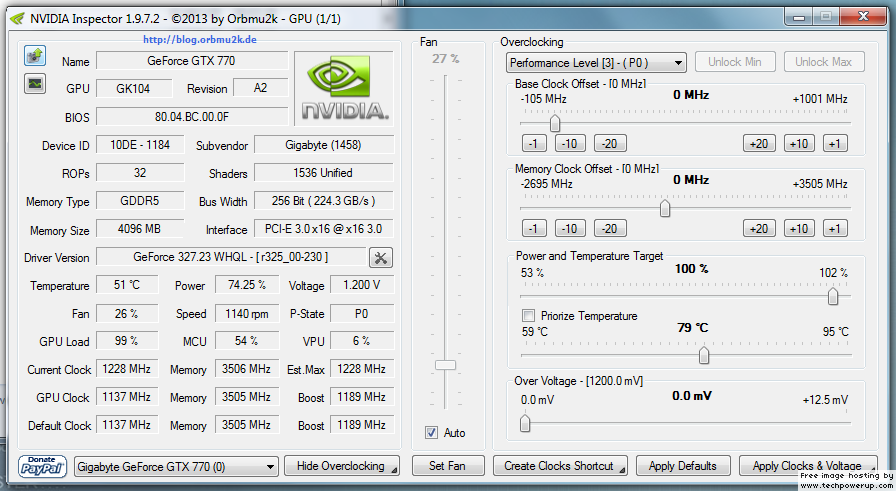The height and width of the screenshot is (491, 896).
Task: Decrease Memory Clock Offset by 20 MHz
Action: (610, 228)
